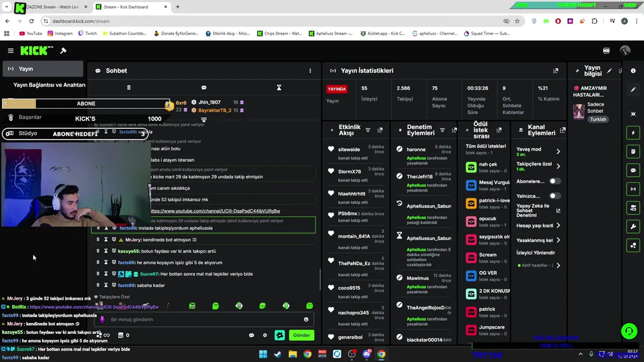Open chat settings gear icon

tap(265, 335)
